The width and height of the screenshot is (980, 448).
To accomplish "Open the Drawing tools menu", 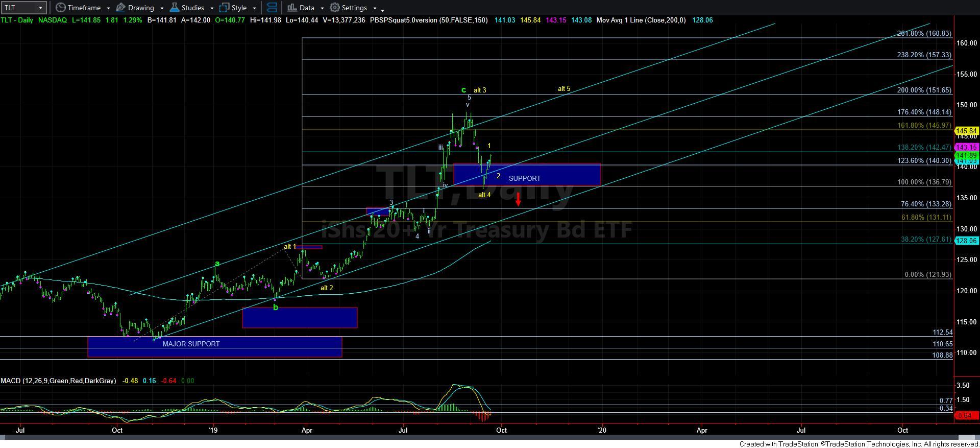I will coord(135,8).
